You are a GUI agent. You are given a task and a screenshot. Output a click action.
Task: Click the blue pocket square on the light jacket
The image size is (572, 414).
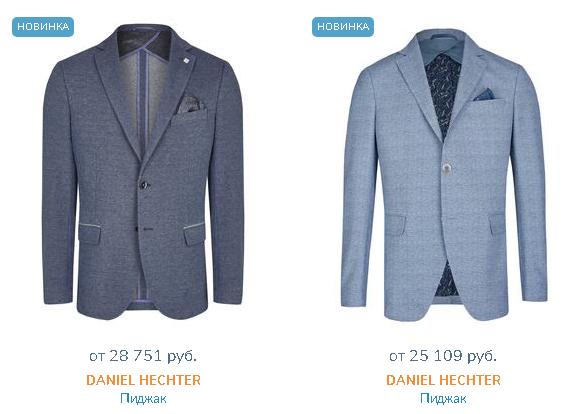[x=487, y=94]
